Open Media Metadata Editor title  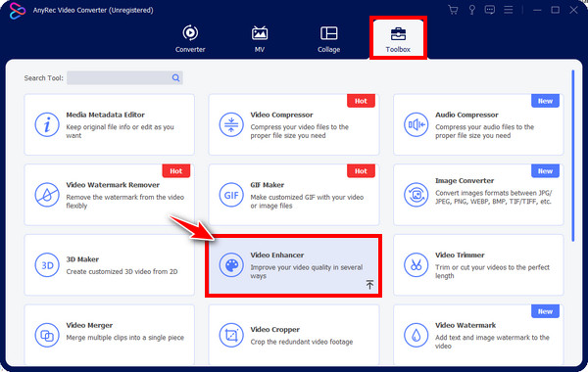click(106, 115)
